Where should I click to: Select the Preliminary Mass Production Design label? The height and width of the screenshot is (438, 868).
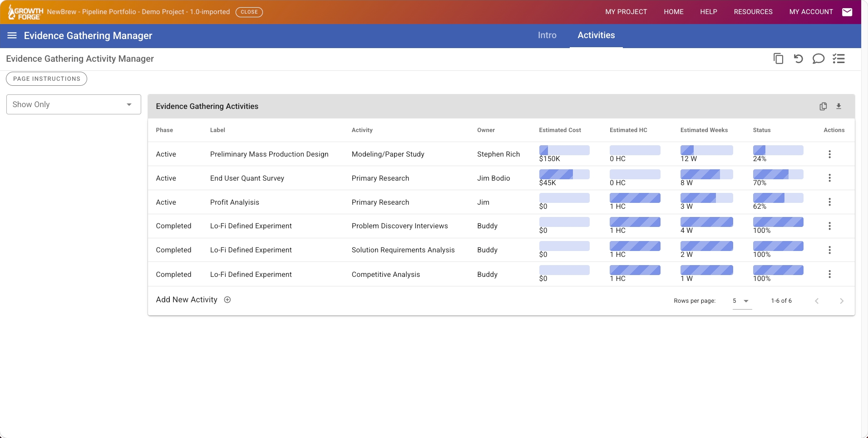click(269, 154)
